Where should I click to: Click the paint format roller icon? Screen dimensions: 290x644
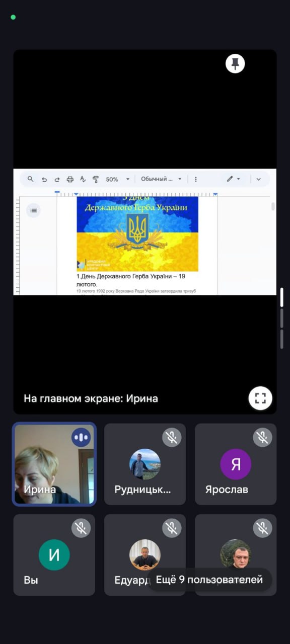tap(96, 179)
